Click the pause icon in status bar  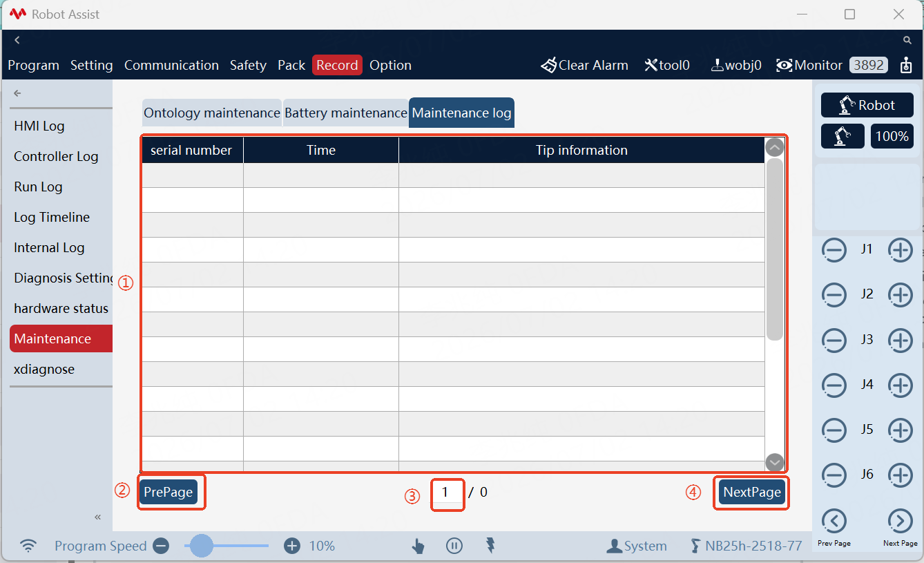454,546
